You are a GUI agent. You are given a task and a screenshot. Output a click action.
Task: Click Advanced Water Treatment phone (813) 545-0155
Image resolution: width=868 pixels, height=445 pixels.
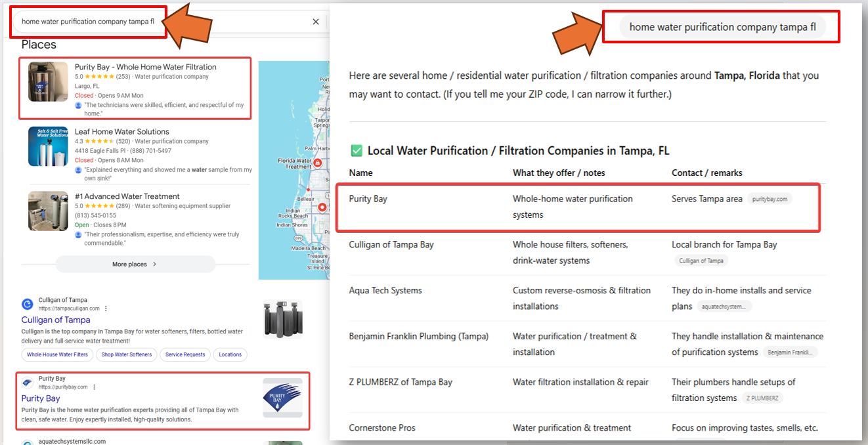[x=95, y=215]
